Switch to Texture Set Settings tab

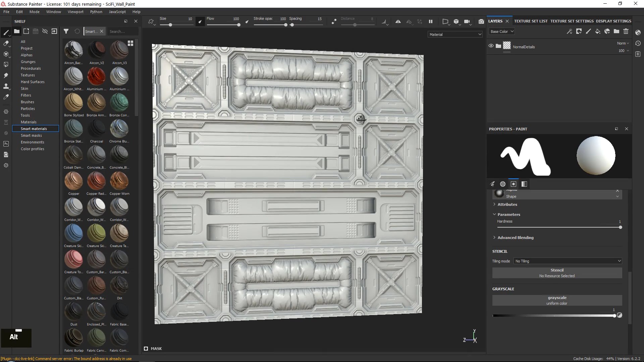572,21
